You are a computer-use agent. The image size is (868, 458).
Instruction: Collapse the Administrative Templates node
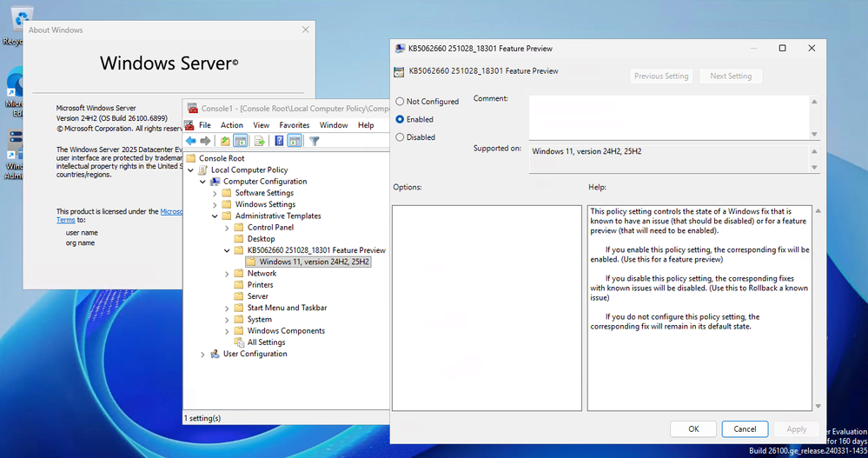[x=215, y=216]
